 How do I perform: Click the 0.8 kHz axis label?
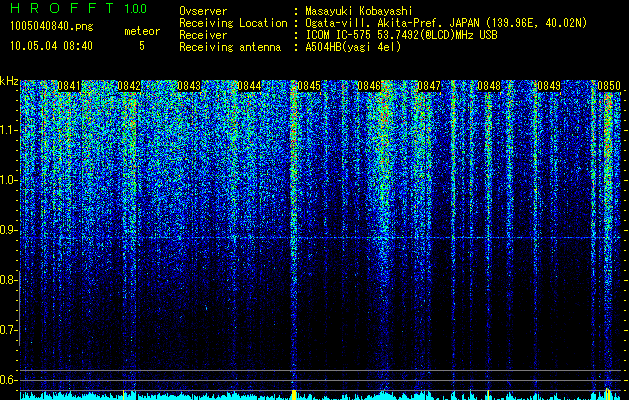click(x=8, y=280)
